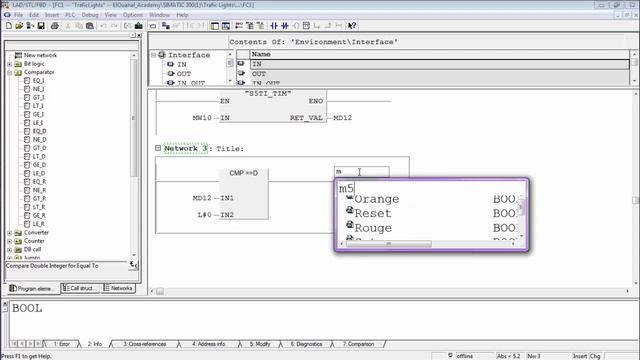
Task: Switch to the 1: Error tab
Action: click(61, 344)
